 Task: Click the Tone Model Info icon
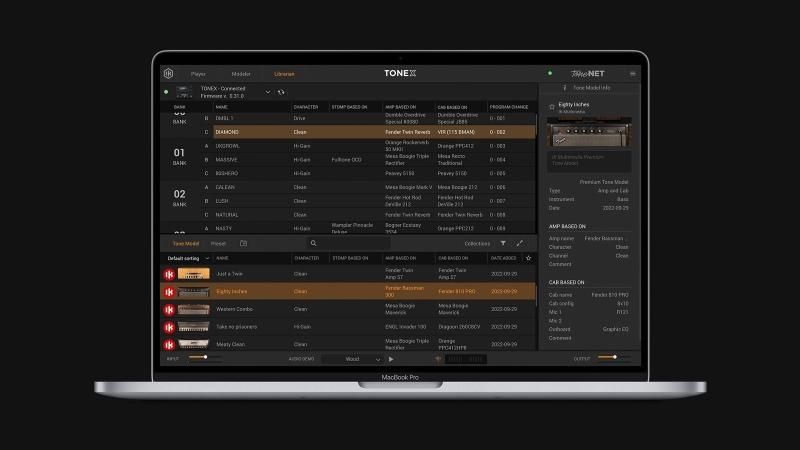pos(565,88)
